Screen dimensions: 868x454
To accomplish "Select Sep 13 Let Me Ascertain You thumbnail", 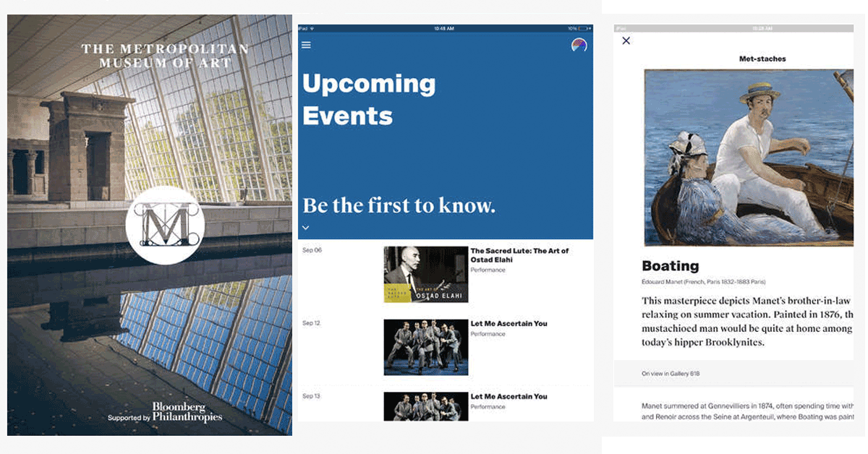I will pyautogui.click(x=425, y=406).
